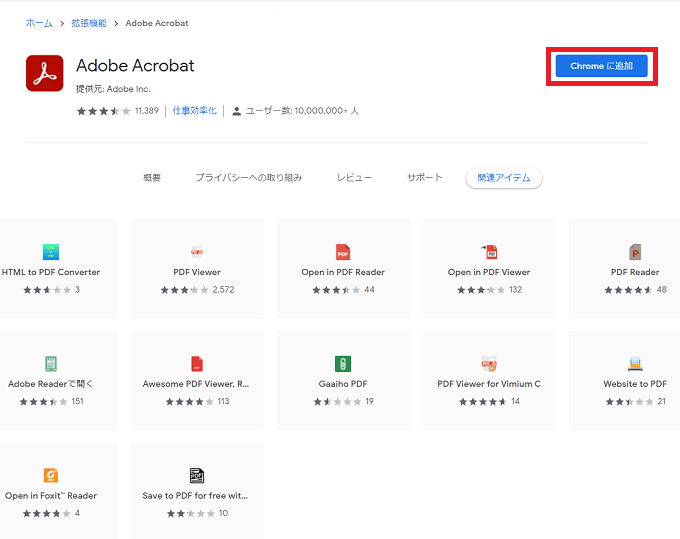
Task: Open the 仕事効率化 category link
Action: (x=194, y=111)
